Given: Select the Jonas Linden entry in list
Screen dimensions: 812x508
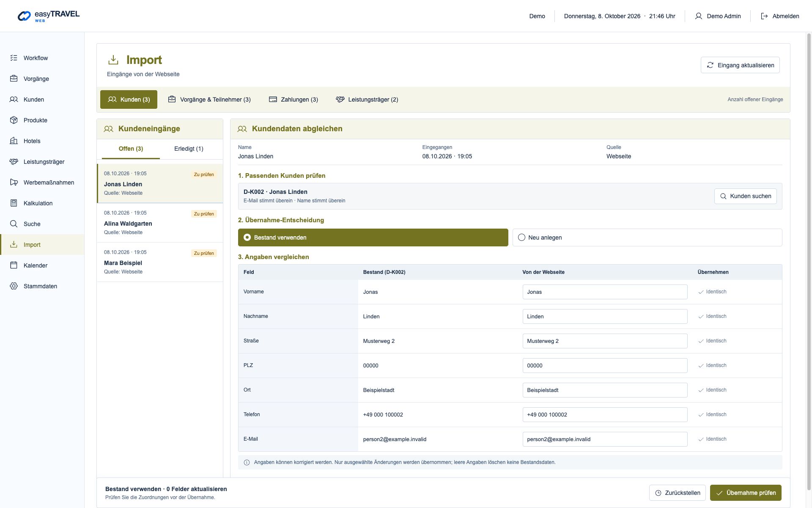Looking at the screenshot, I should point(160,183).
